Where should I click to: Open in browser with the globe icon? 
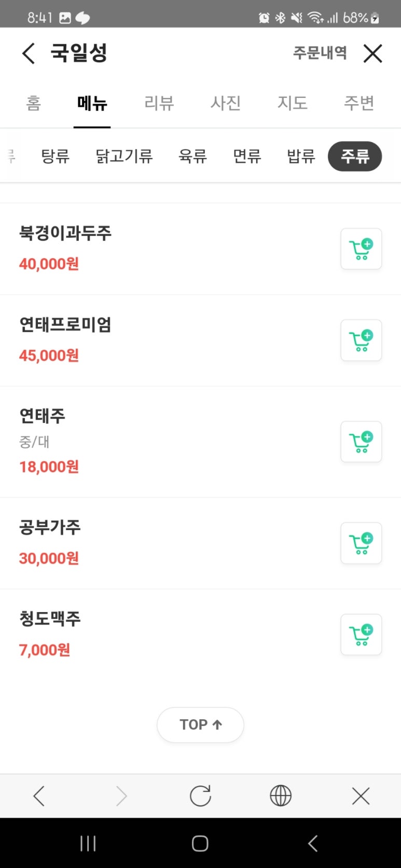[x=281, y=796]
